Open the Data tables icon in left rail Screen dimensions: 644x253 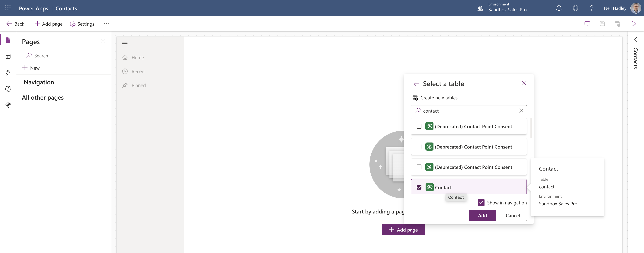coord(8,56)
